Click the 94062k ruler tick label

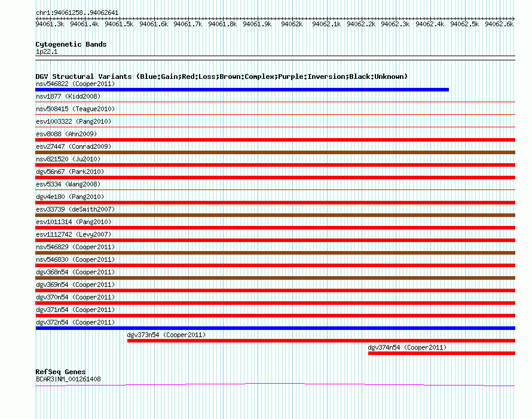(x=292, y=24)
